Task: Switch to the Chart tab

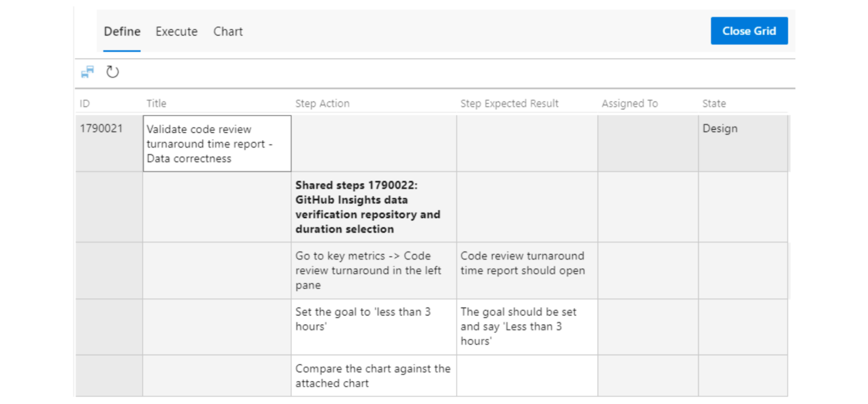Action: pyautogui.click(x=228, y=32)
